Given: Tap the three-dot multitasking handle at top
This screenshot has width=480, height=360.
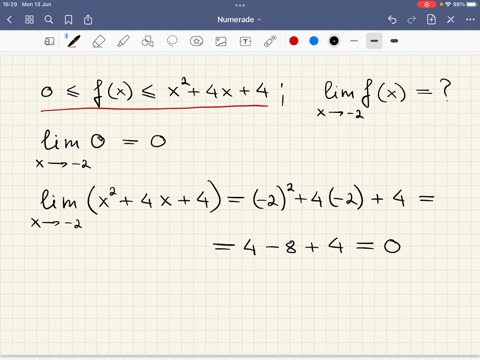Looking at the screenshot, I should 240,5.
